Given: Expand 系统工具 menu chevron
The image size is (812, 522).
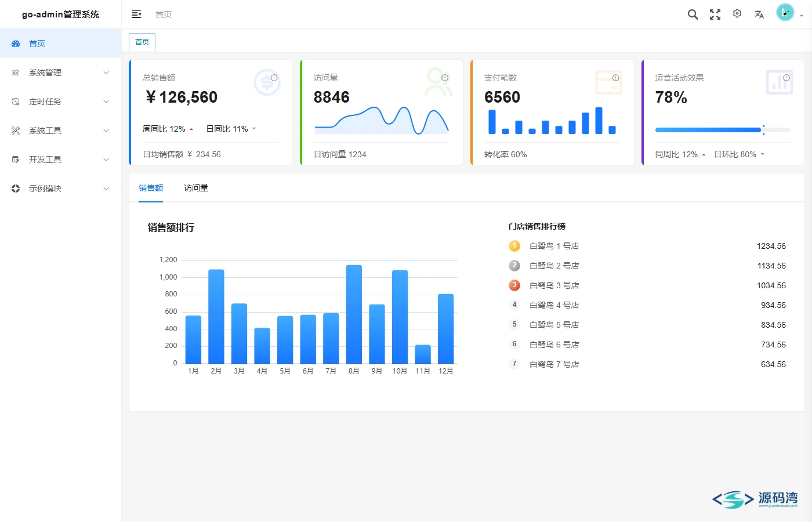Looking at the screenshot, I should [106, 130].
